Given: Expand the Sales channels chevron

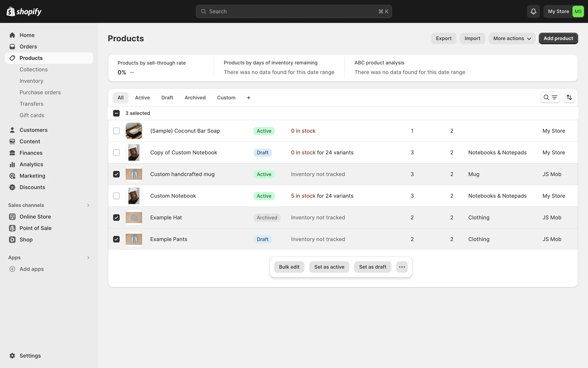Looking at the screenshot, I should pyautogui.click(x=88, y=205).
